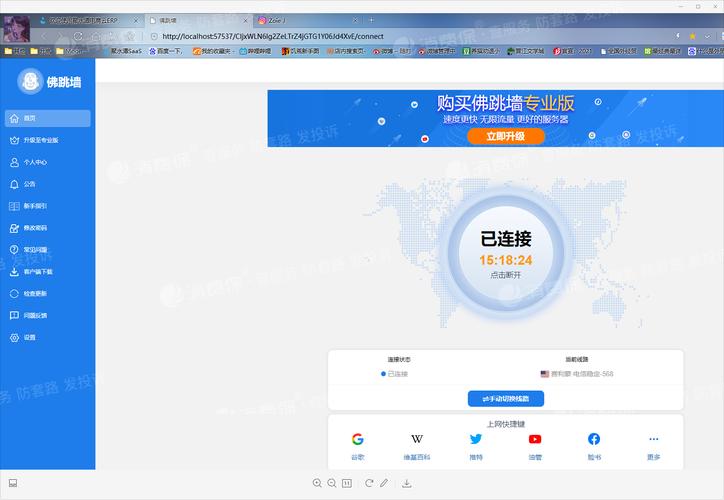Open the Google 谷歌 shortcut

(x=357, y=446)
